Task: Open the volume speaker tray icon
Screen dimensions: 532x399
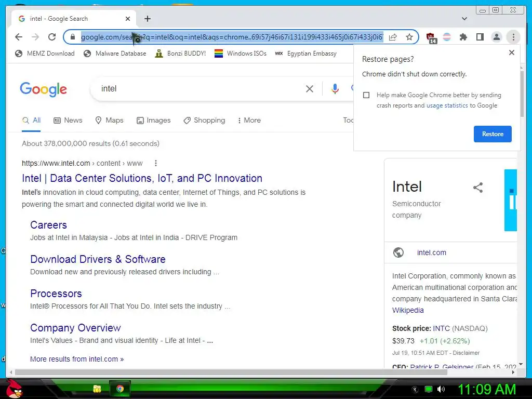Action: coord(441,389)
